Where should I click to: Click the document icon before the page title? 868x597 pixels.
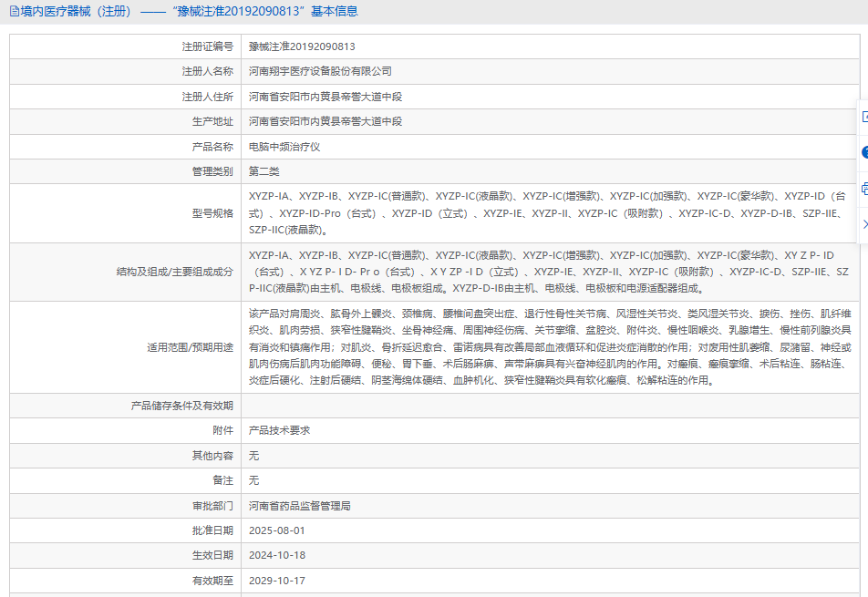coord(13,12)
